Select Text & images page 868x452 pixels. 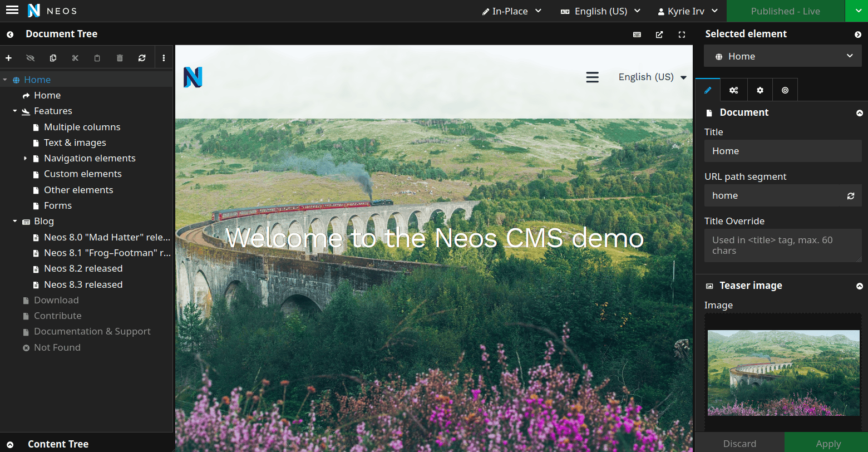tap(75, 143)
